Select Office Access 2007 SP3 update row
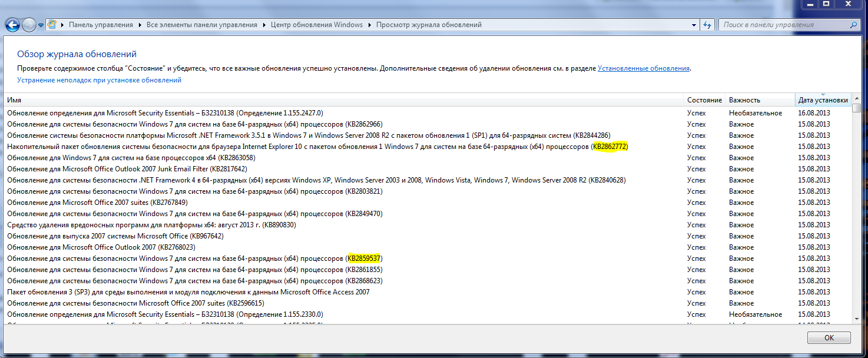868x358 pixels. pyautogui.click(x=428, y=292)
